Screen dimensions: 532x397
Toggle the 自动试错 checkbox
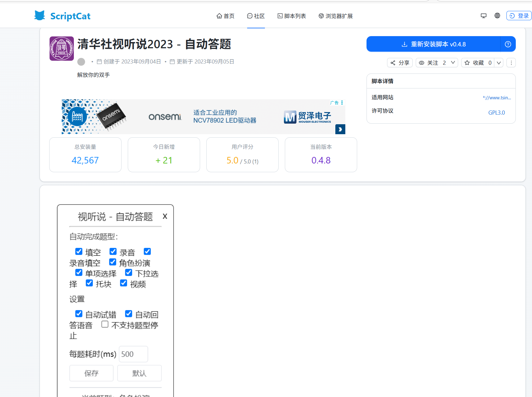pyautogui.click(x=79, y=314)
